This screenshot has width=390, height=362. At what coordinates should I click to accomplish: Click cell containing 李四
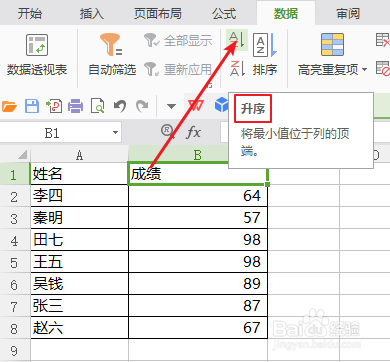(x=79, y=196)
